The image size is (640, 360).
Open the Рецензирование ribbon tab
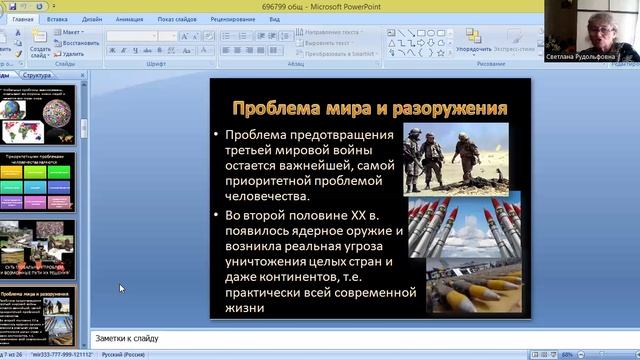(x=233, y=19)
